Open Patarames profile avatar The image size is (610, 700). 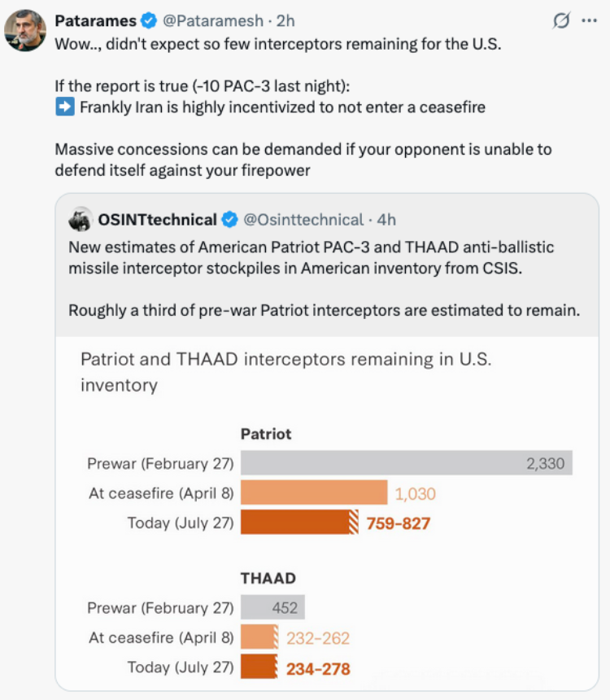(x=25, y=31)
